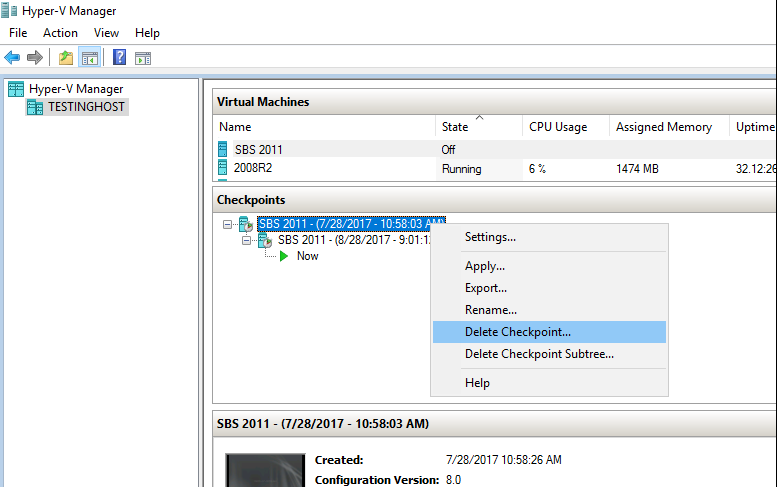The height and width of the screenshot is (487, 777).
Task: Select the SBS 2011 7/28/2017 checkpoint
Action: point(351,224)
